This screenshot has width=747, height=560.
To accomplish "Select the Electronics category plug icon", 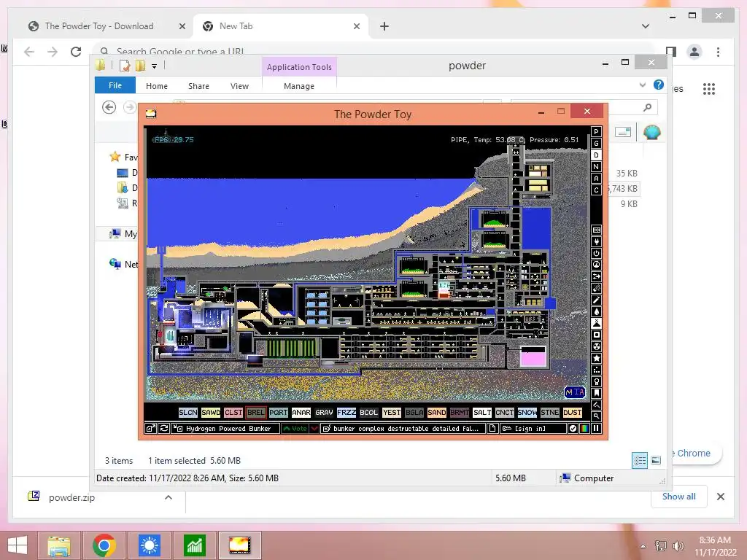I will pos(596,241).
